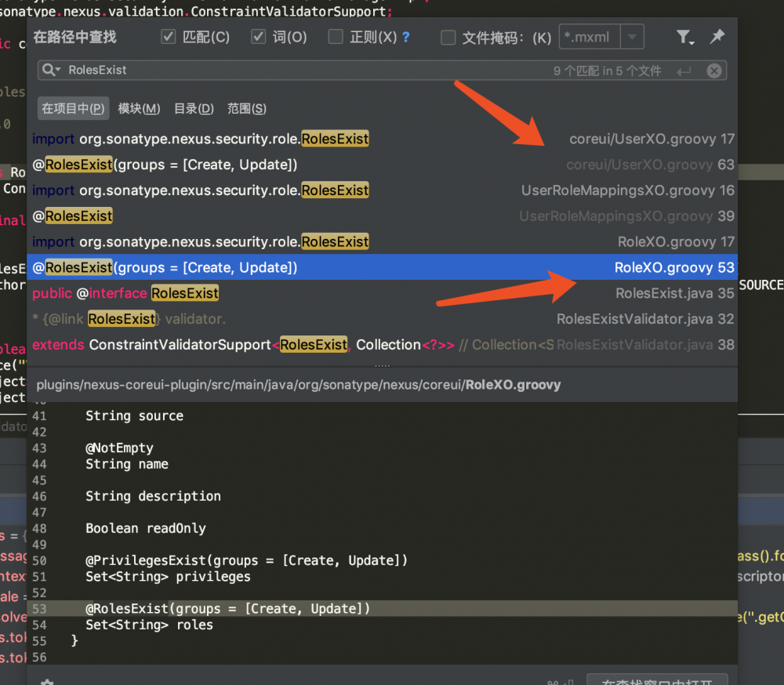Screen dimensions: 784x685
Task: Select the 范围(S) scope option
Action: click(x=245, y=108)
